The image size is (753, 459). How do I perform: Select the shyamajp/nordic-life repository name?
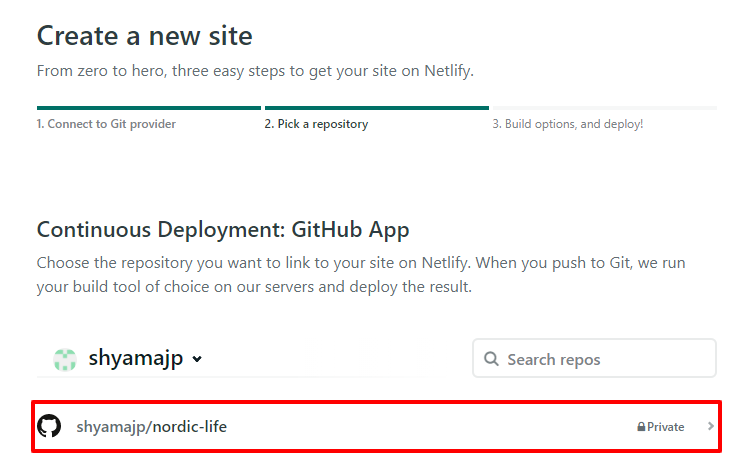pos(151,427)
